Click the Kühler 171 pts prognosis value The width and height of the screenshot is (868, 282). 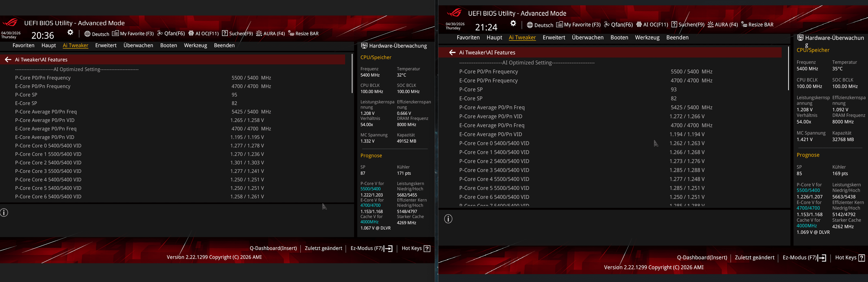pyautogui.click(x=404, y=174)
